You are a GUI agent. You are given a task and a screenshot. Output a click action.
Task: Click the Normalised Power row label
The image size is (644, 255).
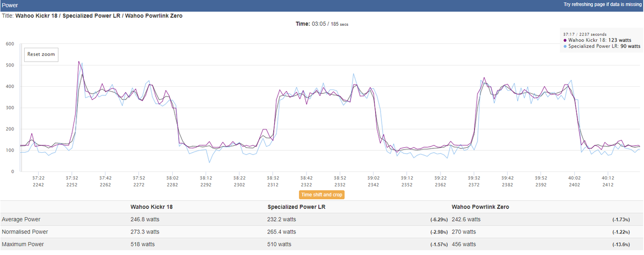pos(25,232)
